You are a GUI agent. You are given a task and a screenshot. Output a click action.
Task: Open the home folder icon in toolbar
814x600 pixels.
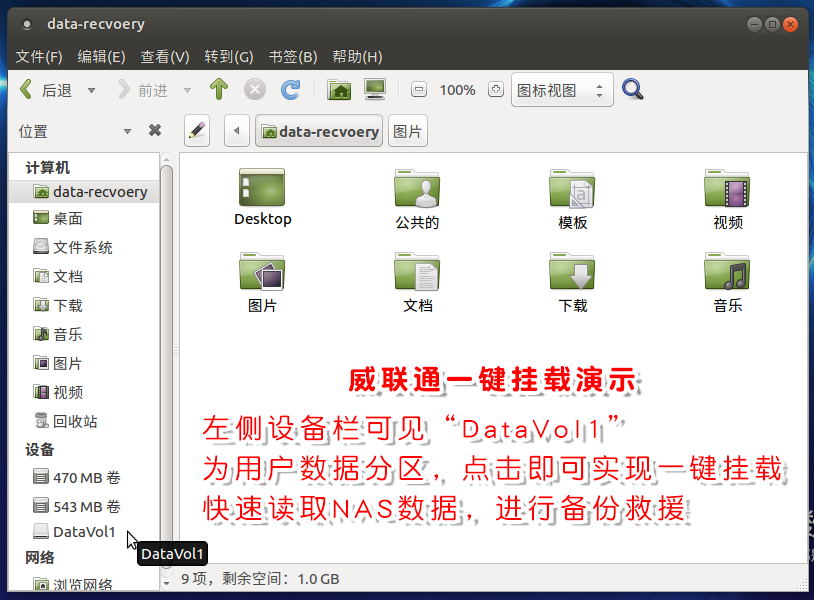pyautogui.click(x=339, y=90)
